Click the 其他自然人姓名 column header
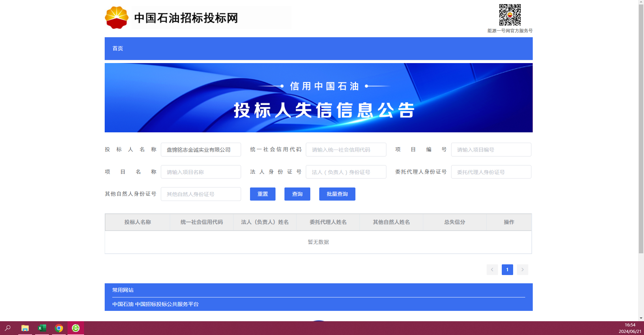 (x=392, y=222)
